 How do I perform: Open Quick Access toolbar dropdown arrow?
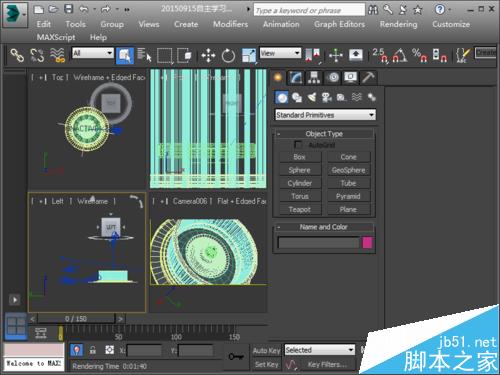[x=127, y=10]
